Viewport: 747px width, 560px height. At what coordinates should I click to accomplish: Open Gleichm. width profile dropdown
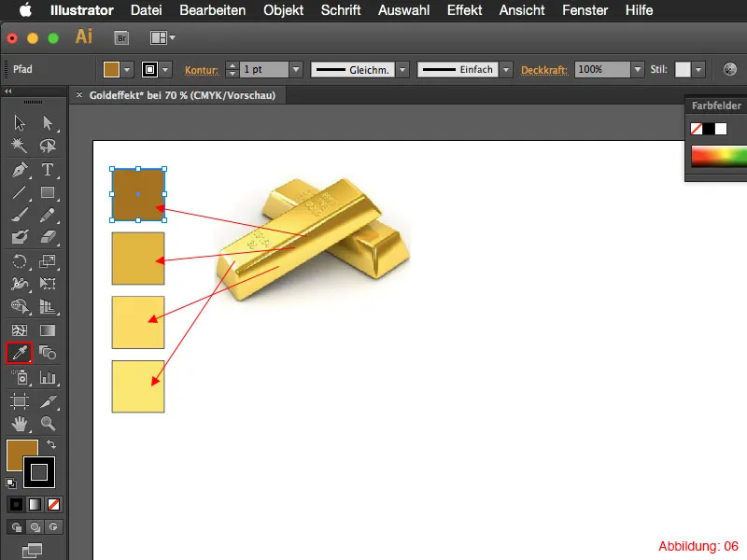(402, 70)
